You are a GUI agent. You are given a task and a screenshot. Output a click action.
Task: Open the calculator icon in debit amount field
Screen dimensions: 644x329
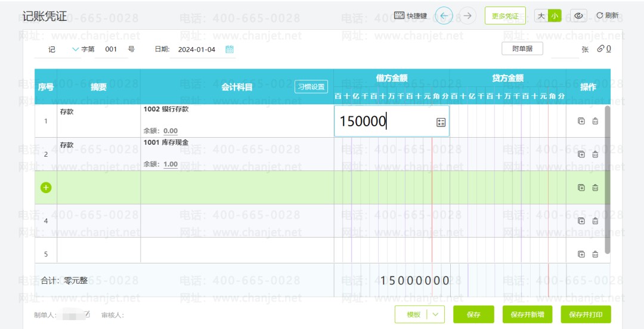[x=441, y=122]
